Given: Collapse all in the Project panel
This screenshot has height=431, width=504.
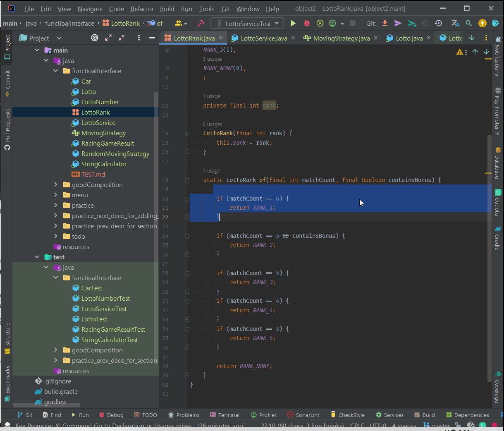Looking at the screenshot, I should click(x=122, y=38).
